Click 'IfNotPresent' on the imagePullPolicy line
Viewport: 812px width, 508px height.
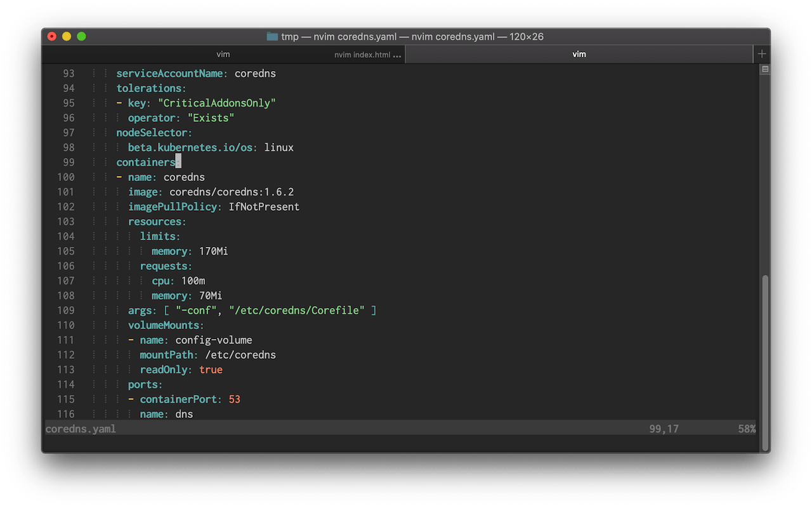(264, 206)
